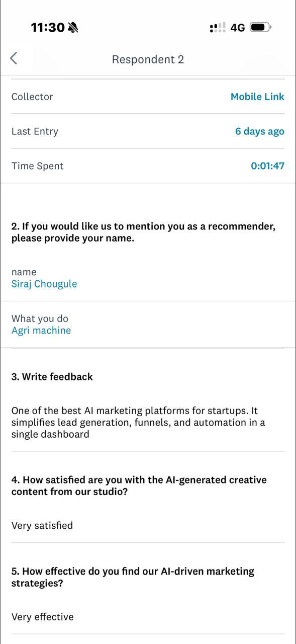This screenshot has height=644, width=296.
Task: Select the Time Spent row label
Action: point(37,166)
